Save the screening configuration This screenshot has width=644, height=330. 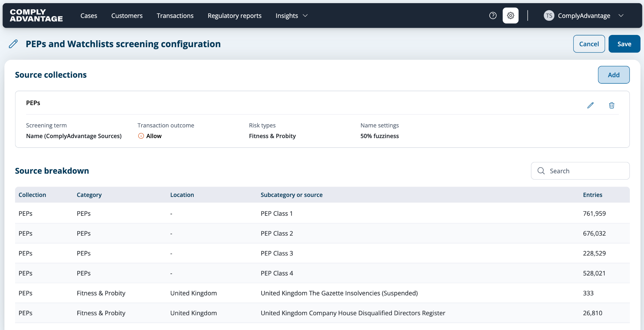pos(624,44)
